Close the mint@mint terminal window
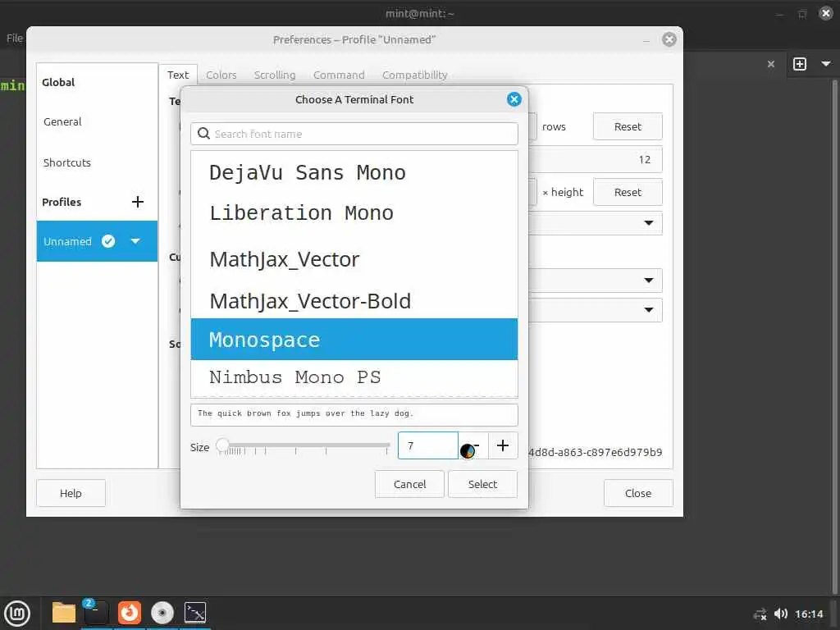 826,13
